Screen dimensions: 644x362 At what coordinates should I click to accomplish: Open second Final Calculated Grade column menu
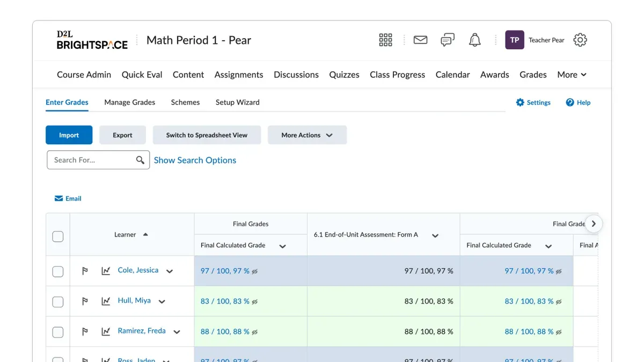548,246
